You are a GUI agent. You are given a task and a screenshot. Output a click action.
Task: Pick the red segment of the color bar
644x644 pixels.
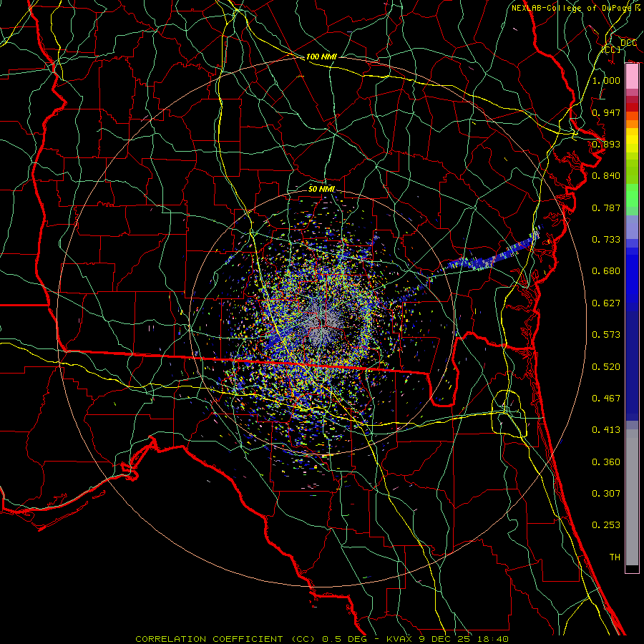(x=632, y=107)
